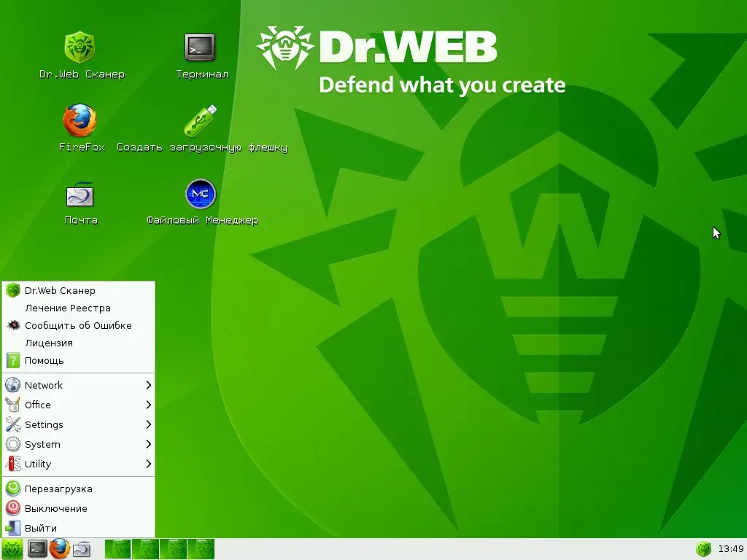Click the Dr.Web start menu button in taskbar
Viewport: 747px width, 560px height.
tap(12, 549)
